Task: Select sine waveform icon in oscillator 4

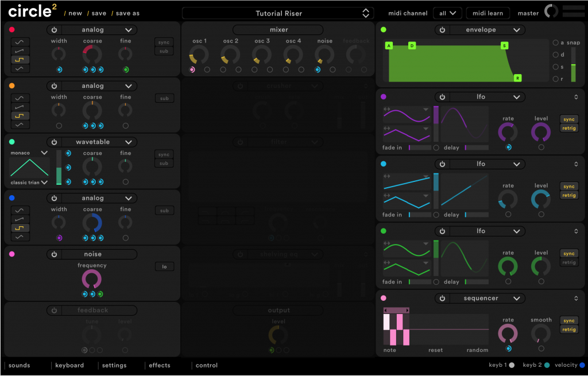Action: (x=20, y=210)
